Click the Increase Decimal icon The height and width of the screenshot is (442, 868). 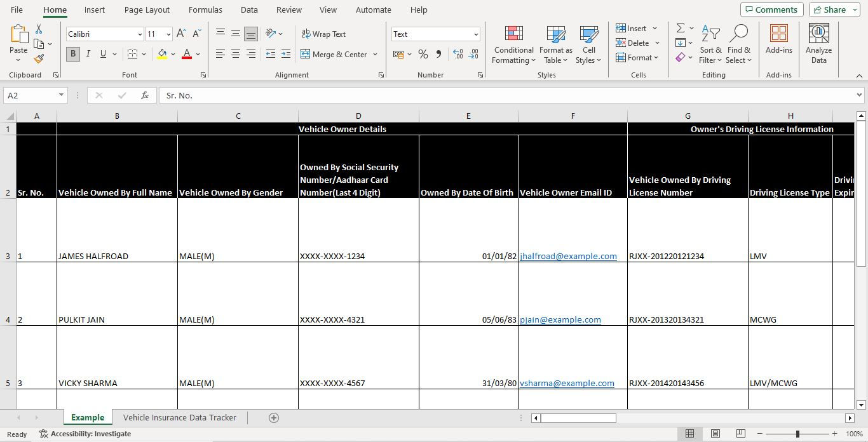[458, 55]
